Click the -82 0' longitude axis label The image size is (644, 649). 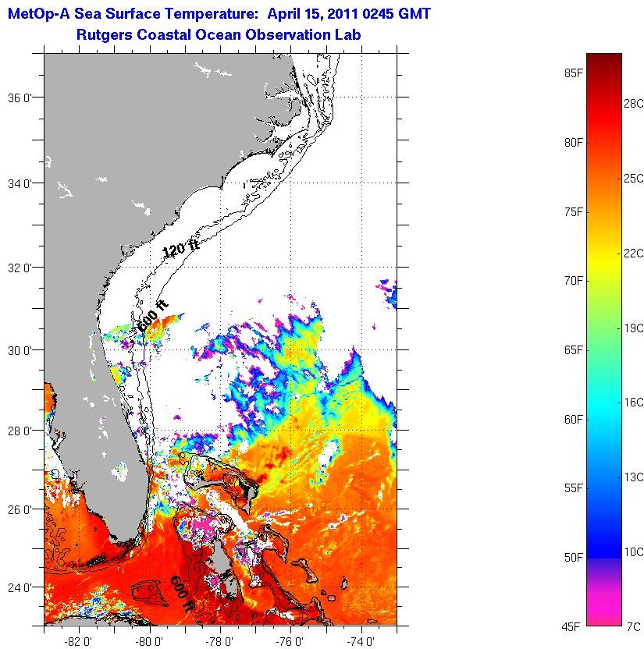pyautogui.click(x=78, y=641)
